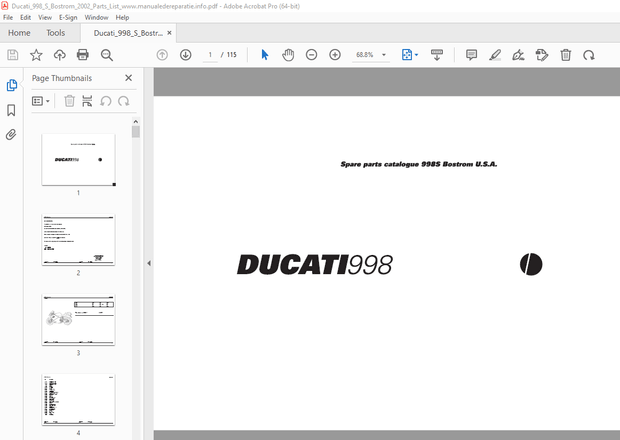Open the Edit menu
The width and height of the screenshot is (620, 440).
(x=25, y=17)
